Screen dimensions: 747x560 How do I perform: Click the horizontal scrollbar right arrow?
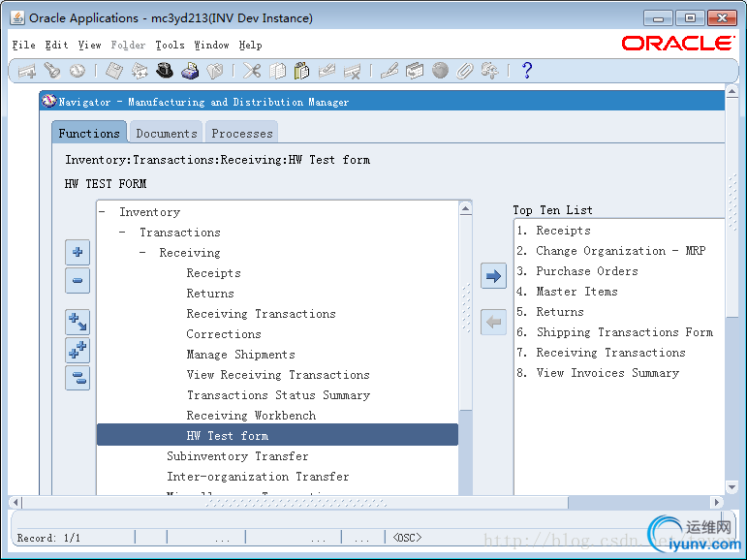[x=716, y=502]
